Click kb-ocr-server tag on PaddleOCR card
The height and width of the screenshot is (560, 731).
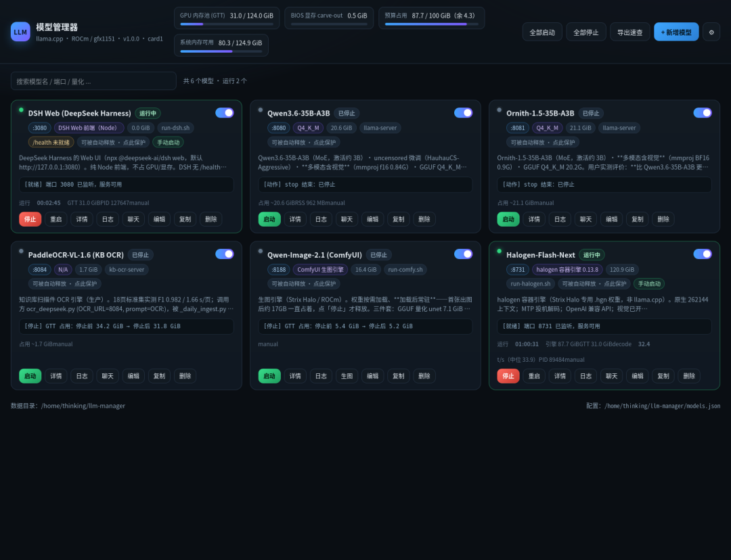pyautogui.click(x=127, y=269)
